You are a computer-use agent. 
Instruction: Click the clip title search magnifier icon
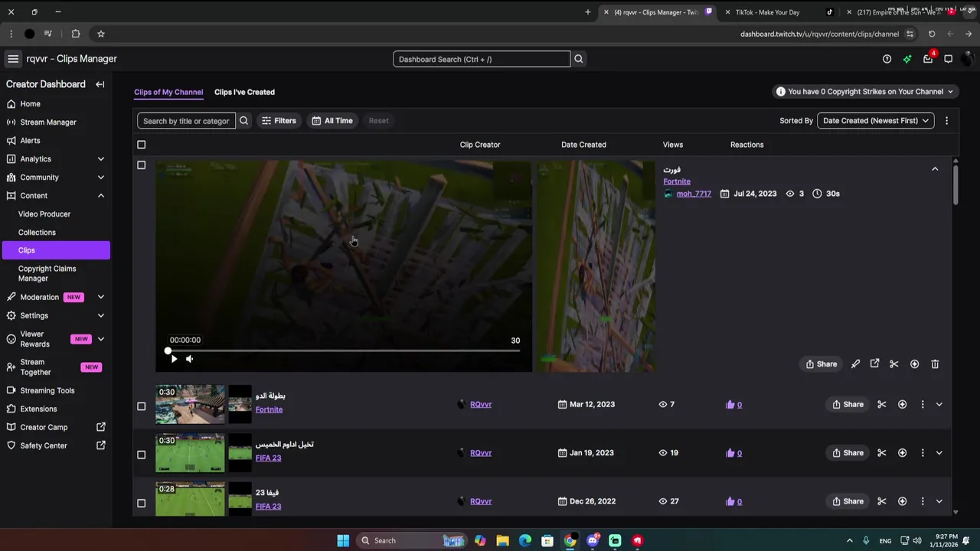[x=243, y=121]
